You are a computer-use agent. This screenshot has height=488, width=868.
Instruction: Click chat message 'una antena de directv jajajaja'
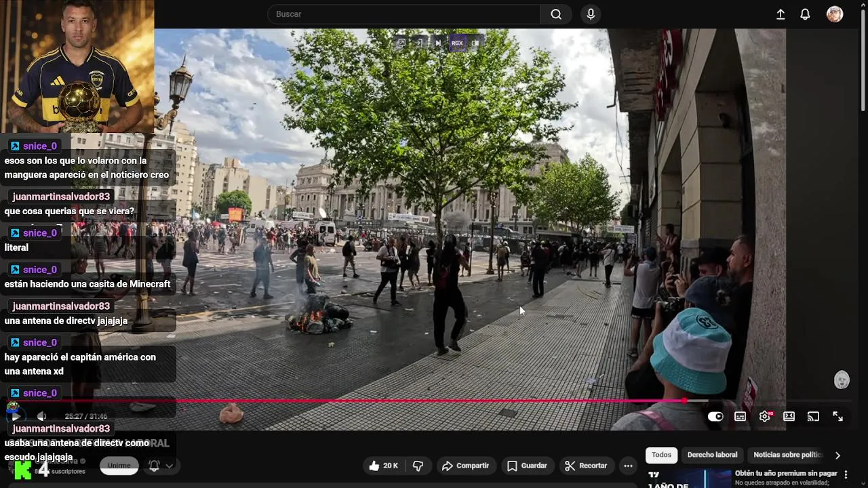point(66,321)
